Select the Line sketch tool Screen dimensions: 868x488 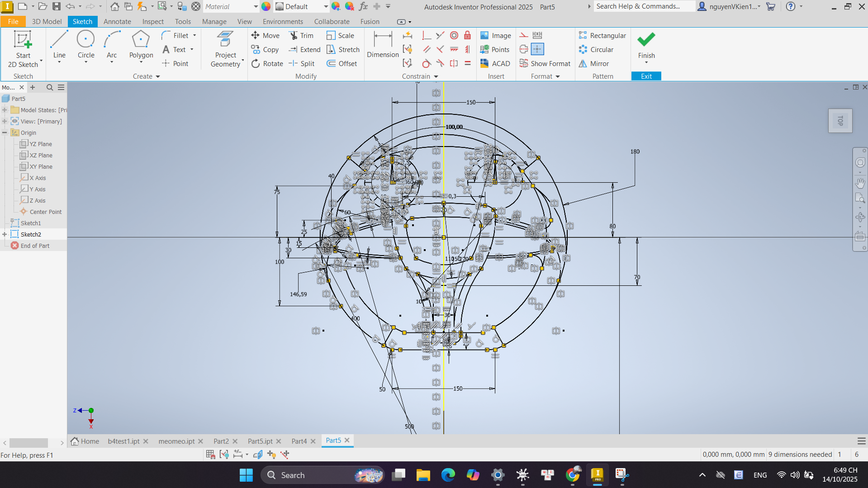point(59,45)
